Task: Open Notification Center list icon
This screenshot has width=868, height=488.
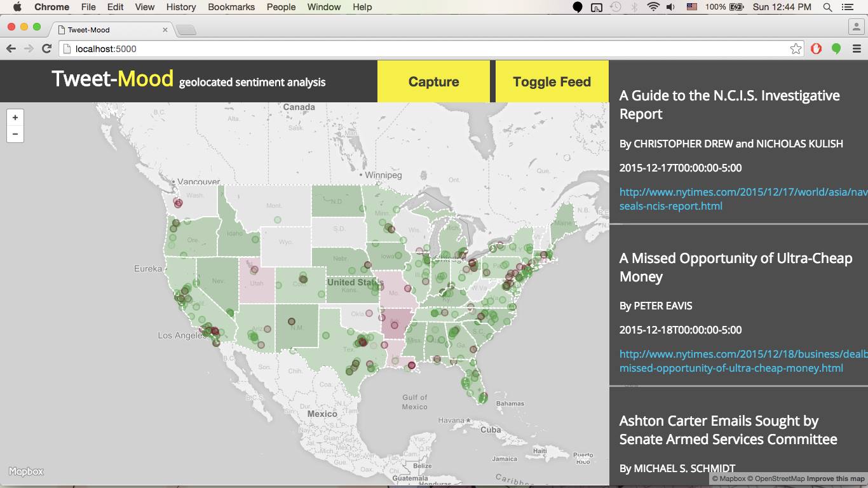Action: 847,7
